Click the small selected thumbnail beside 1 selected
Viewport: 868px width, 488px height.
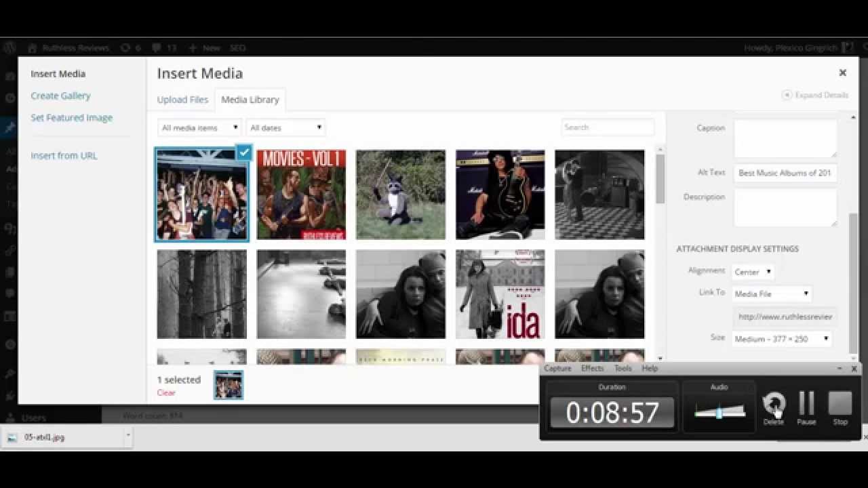(229, 385)
